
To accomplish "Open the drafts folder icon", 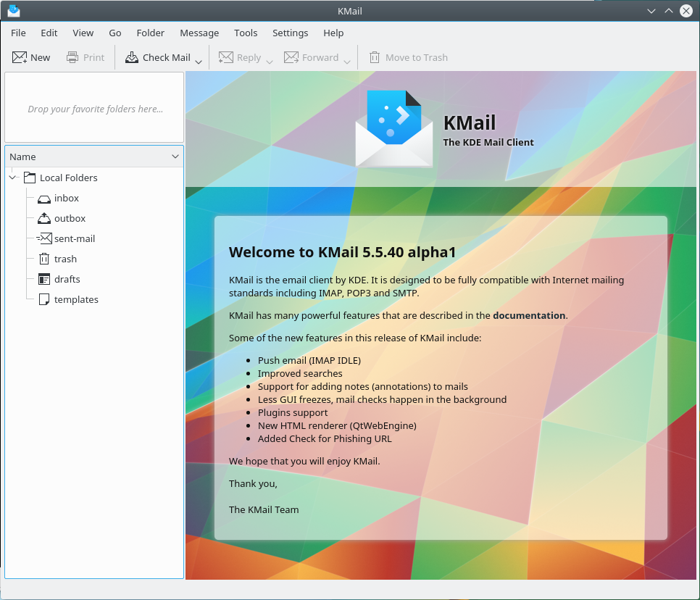I will point(44,279).
